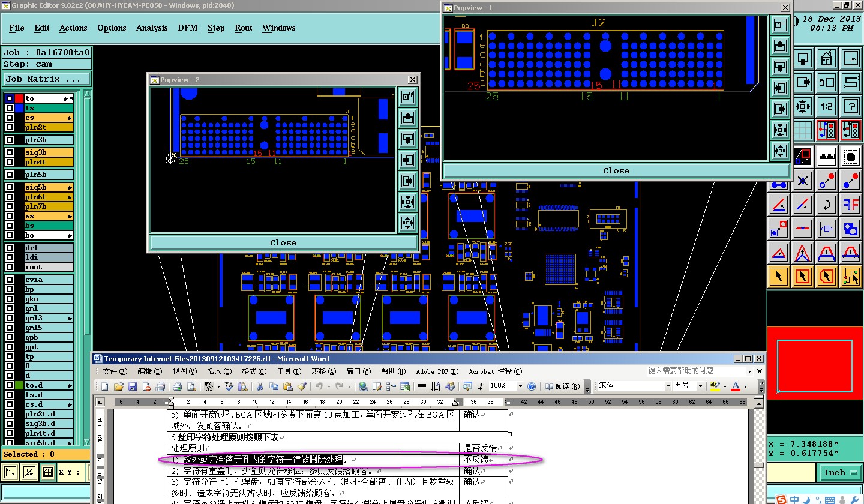
Task: Click the X delete feature icon
Action: point(803,181)
